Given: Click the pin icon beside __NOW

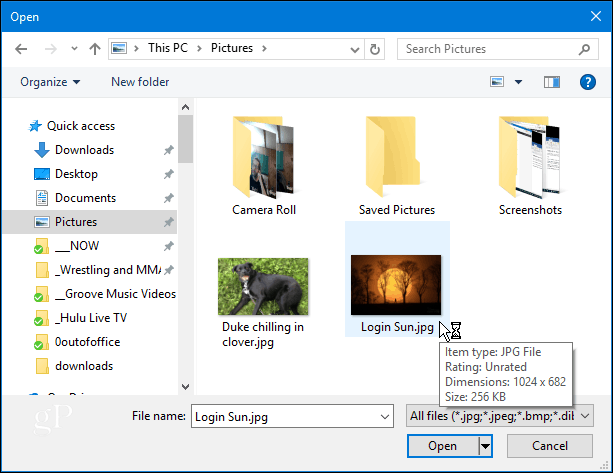Looking at the screenshot, I should coord(168,246).
